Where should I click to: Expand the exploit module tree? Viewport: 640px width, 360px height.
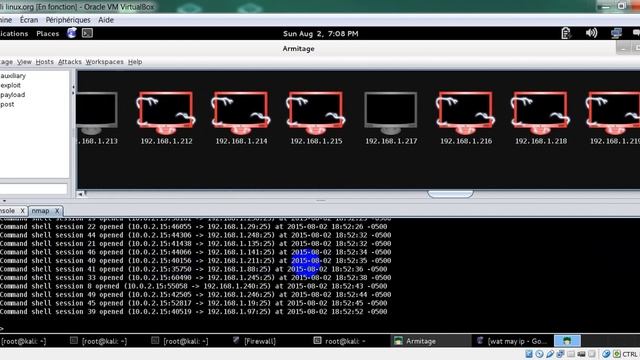pyautogui.click(x=10, y=85)
